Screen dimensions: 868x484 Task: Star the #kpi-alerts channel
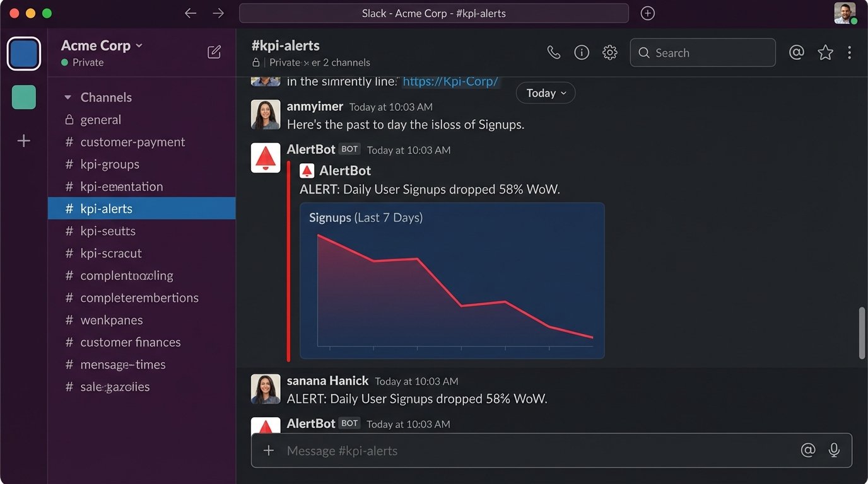point(825,53)
